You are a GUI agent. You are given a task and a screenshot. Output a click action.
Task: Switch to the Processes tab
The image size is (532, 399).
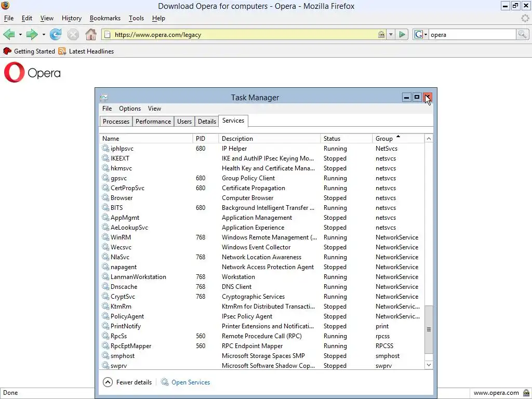(116, 122)
